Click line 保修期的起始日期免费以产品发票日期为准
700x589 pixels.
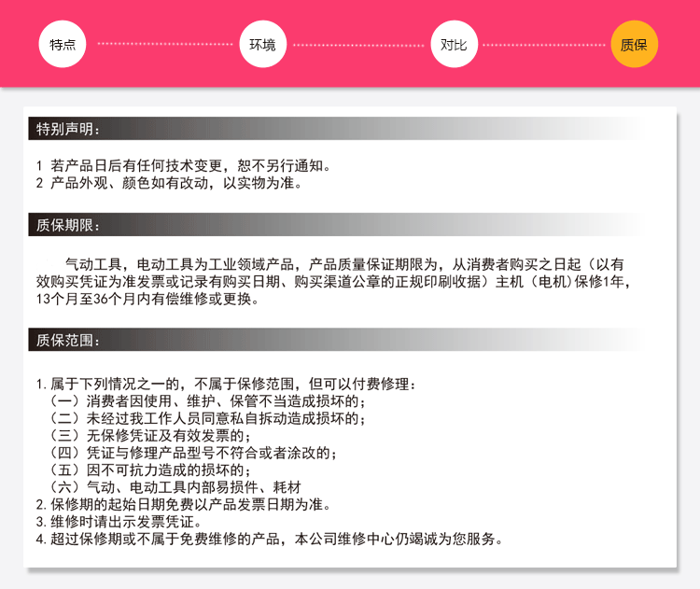184,505
